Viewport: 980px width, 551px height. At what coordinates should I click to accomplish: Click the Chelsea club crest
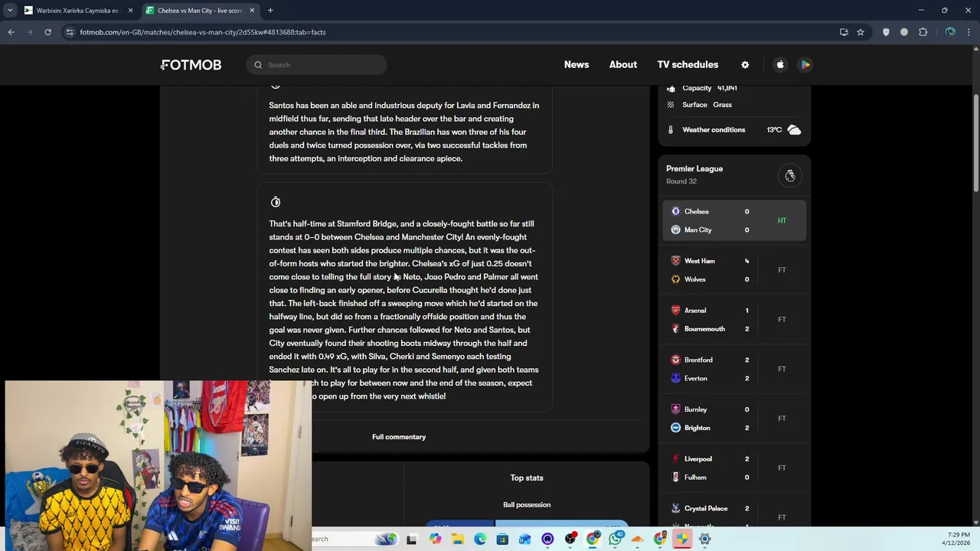click(675, 211)
